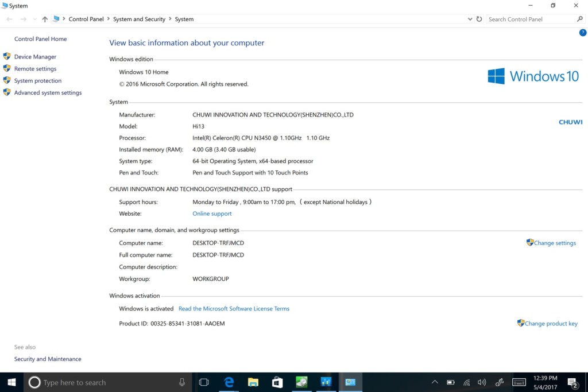Image resolution: width=588 pixels, height=392 pixels.
Task: Click the search magnifier icon
Action: (x=580, y=19)
